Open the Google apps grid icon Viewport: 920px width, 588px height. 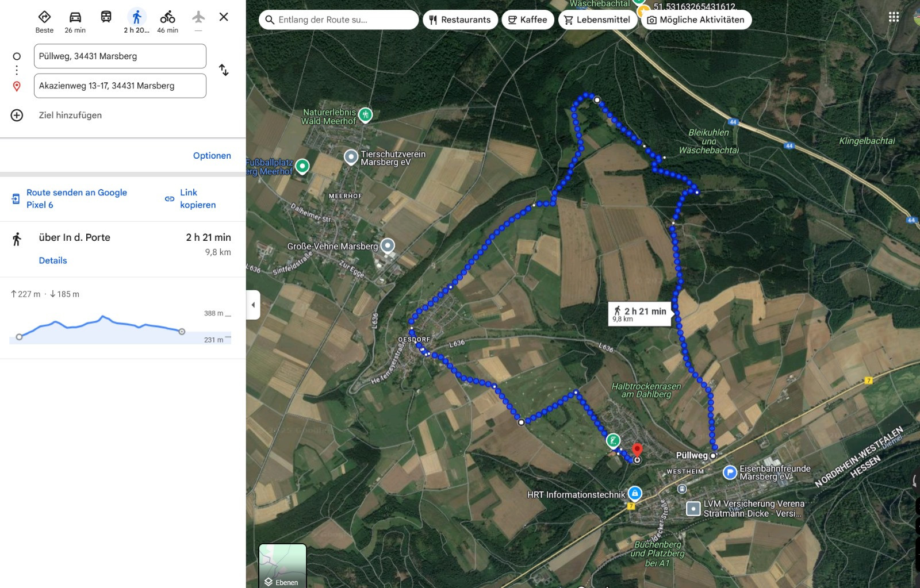pyautogui.click(x=894, y=17)
